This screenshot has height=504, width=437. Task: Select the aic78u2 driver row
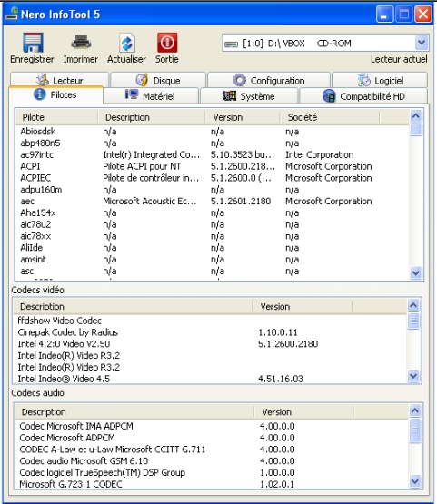click(x=213, y=224)
